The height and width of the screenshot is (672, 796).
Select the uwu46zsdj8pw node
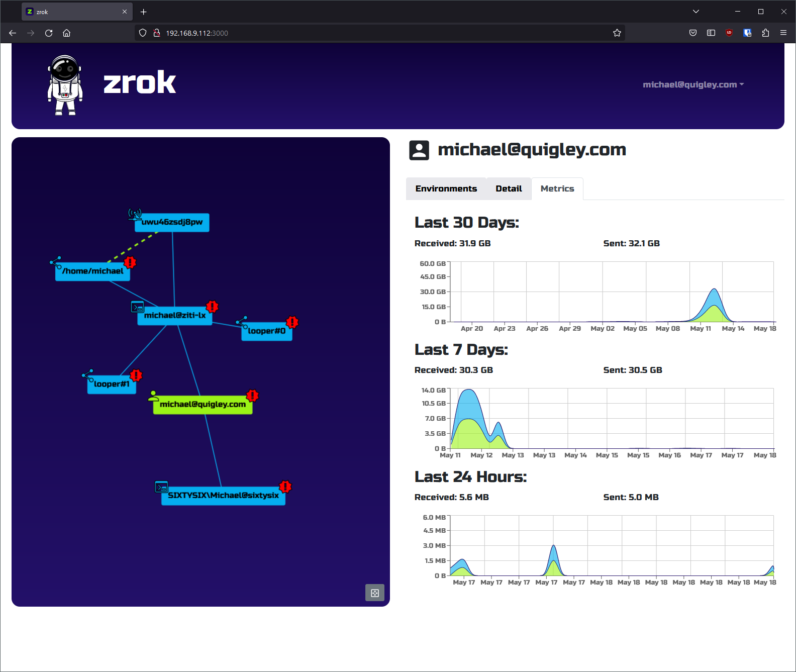(x=172, y=222)
